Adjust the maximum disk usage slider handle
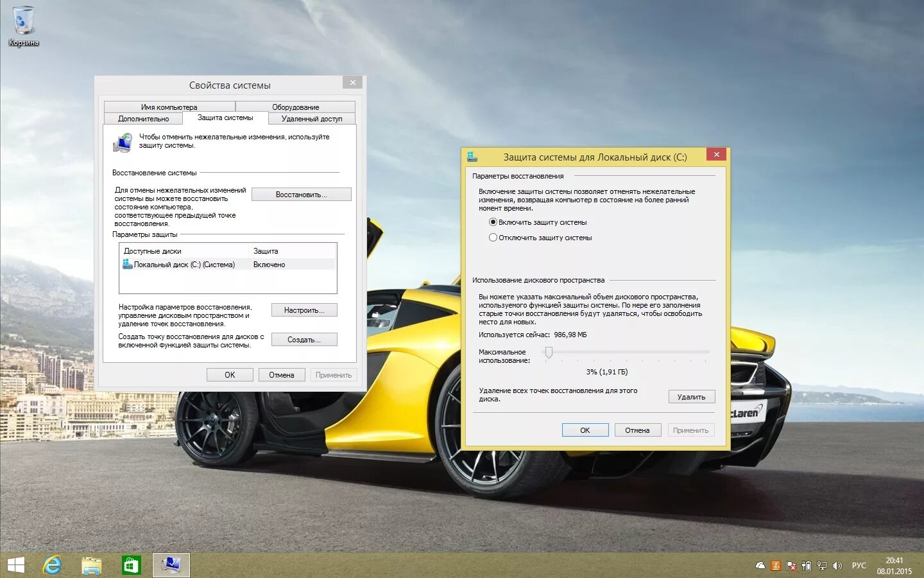Viewport: 924px width, 578px height. [549, 353]
